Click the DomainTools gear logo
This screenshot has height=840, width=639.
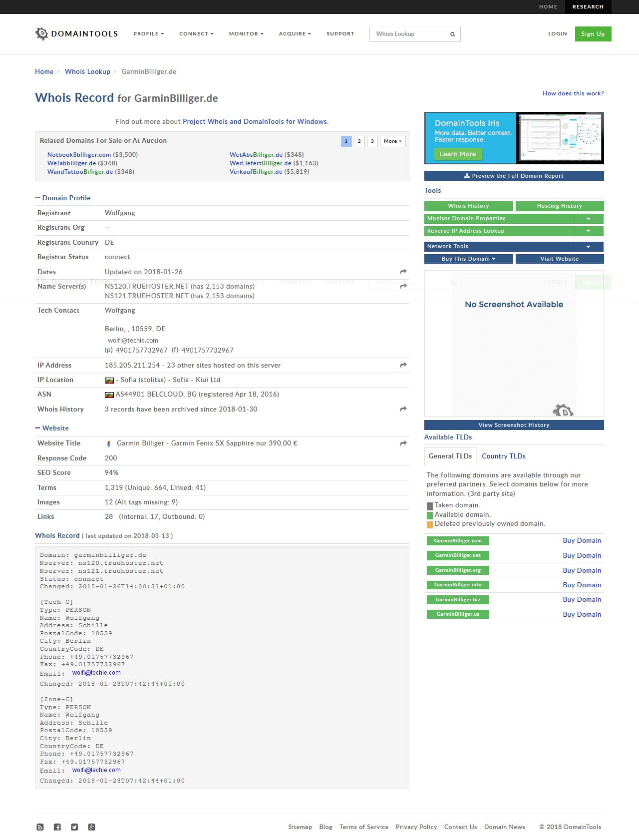click(x=41, y=33)
